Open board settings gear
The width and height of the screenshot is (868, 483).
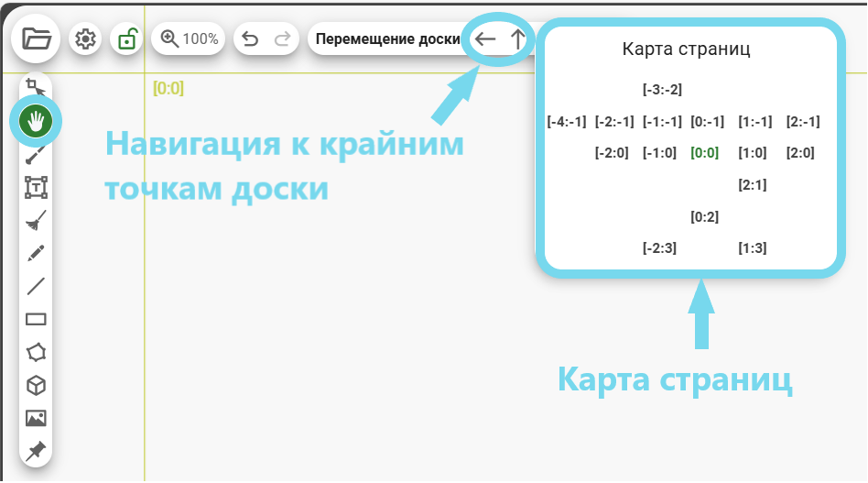[x=85, y=39]
